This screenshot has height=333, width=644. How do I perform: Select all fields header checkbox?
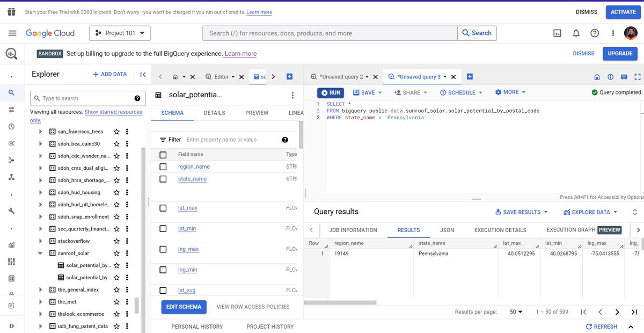(x=163, y=155)
